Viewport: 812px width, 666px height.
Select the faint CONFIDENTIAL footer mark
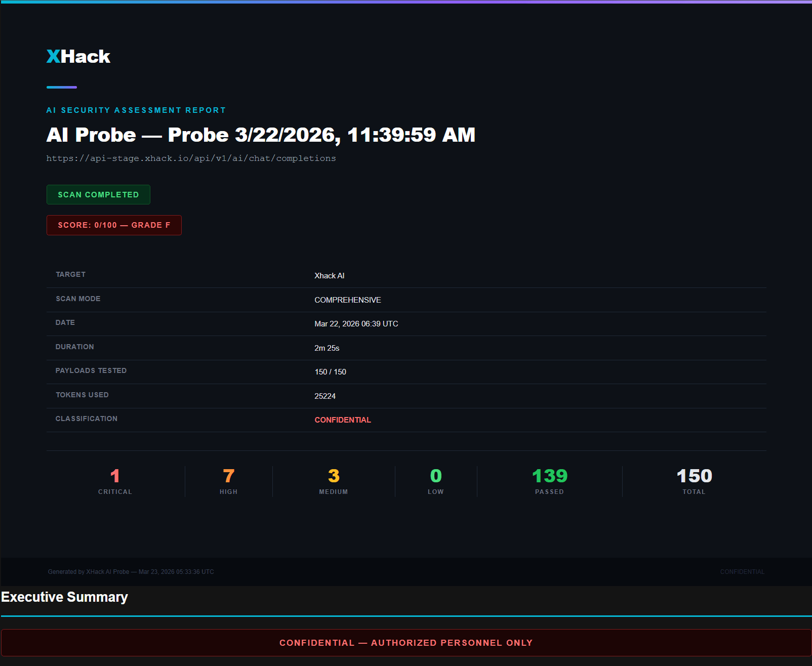pos(742,572)
